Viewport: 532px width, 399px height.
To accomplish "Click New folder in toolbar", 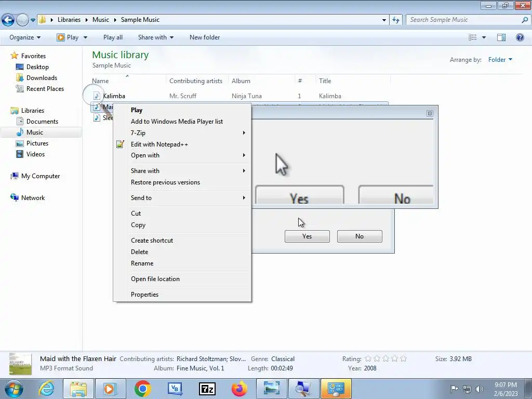I will (205, 37).
